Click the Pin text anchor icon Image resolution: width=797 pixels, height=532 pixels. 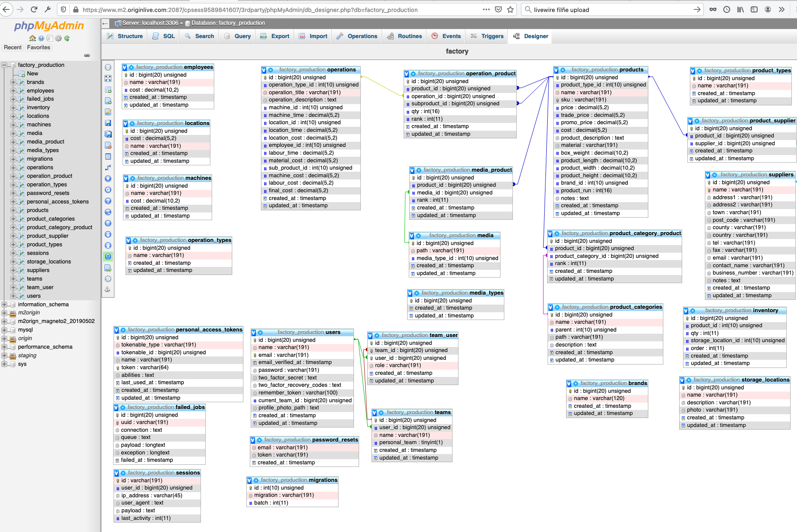(x=108, y=290)
